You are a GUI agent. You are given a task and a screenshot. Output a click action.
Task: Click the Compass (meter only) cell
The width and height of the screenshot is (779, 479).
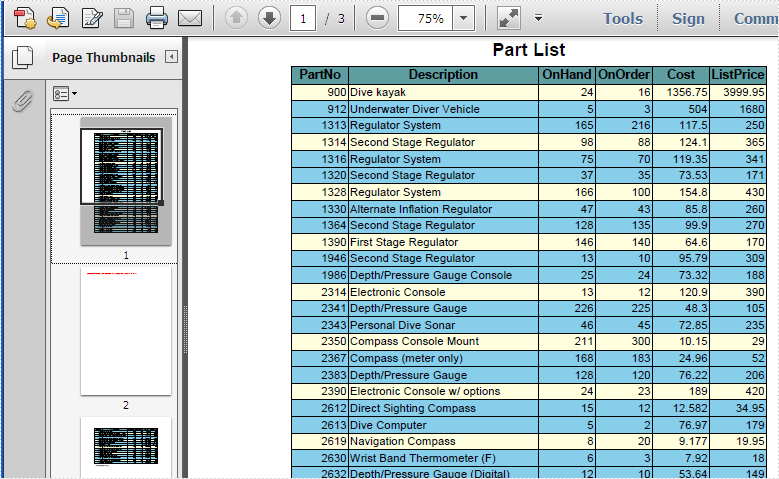[443, 358]
